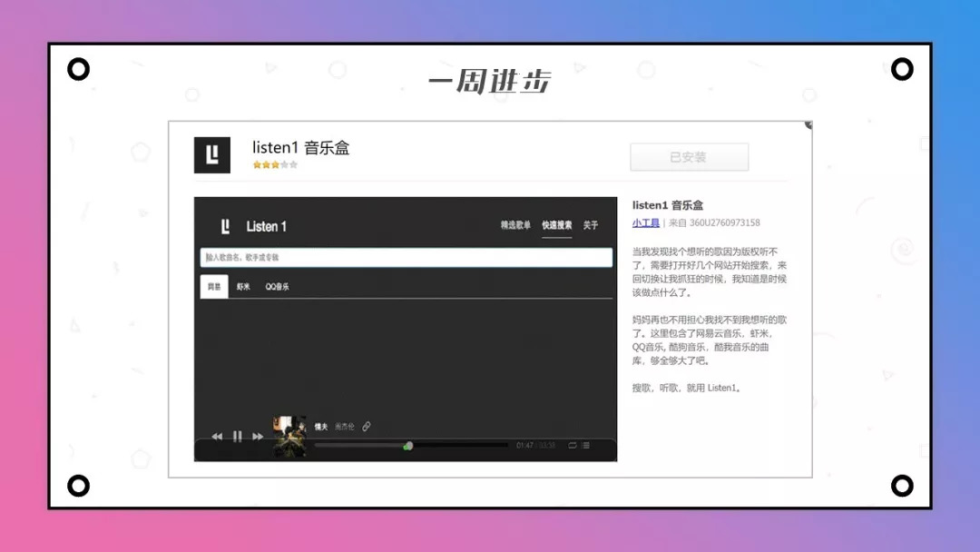Viewport: 980px width, 552px height.
Task: Click the close icon at the dialog corner
Action: coord(808,125)
